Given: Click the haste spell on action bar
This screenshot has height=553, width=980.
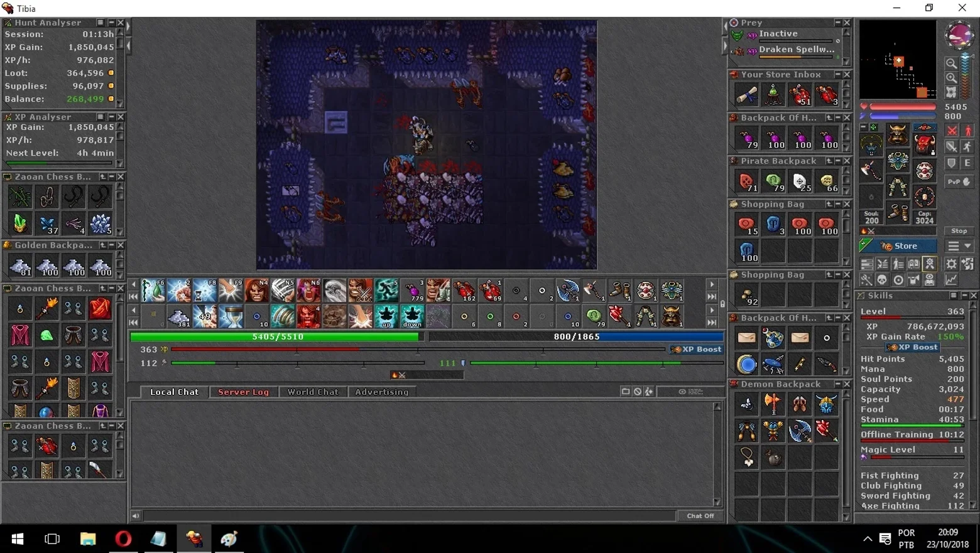Looking at the screenshot, I should tap(386, 291).
